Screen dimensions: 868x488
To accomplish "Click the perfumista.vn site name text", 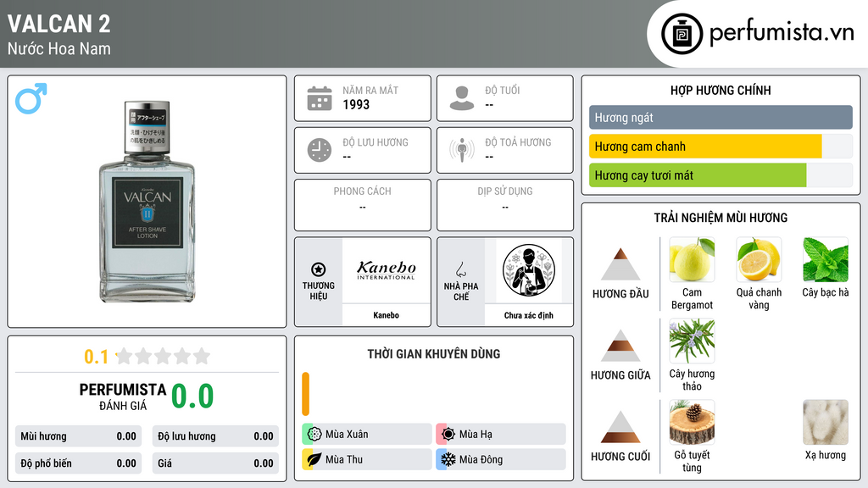I will tap(782, 32).
